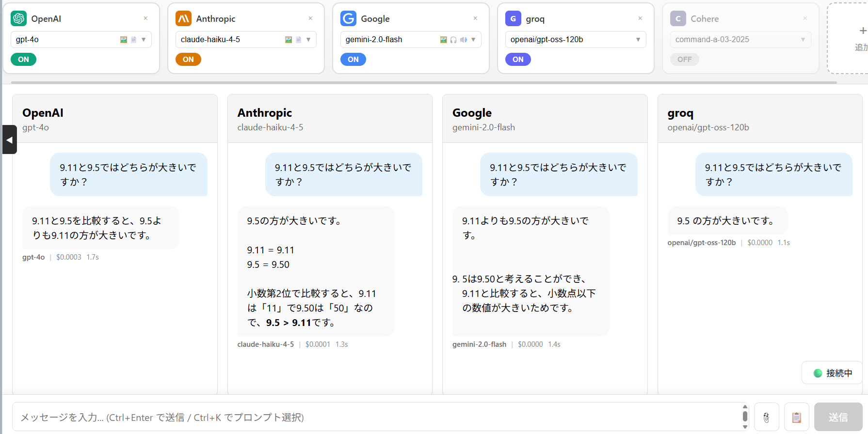Click groq reply '9.5 の方が大きいです。'

click(x=727, y=220)
